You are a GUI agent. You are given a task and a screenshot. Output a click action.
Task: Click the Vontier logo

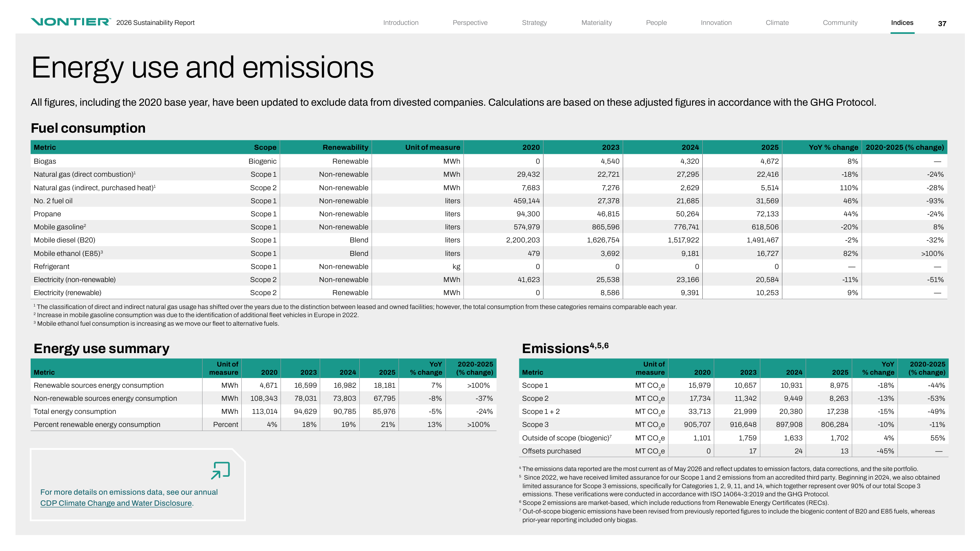click(x=71, y=22)
